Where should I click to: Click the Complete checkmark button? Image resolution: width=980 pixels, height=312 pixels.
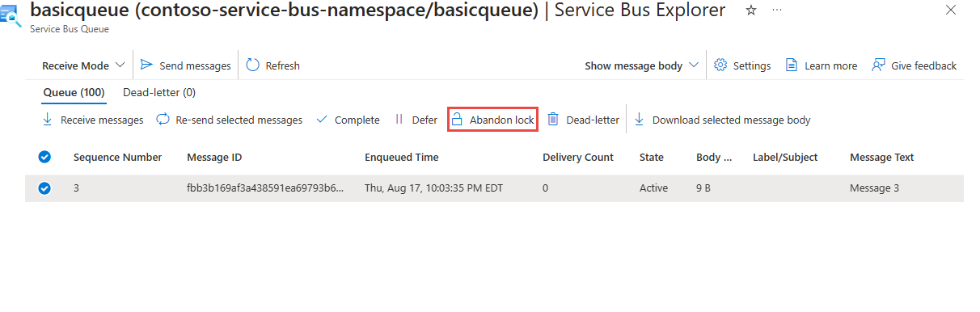pyautogui.click(x=348, y=120)
